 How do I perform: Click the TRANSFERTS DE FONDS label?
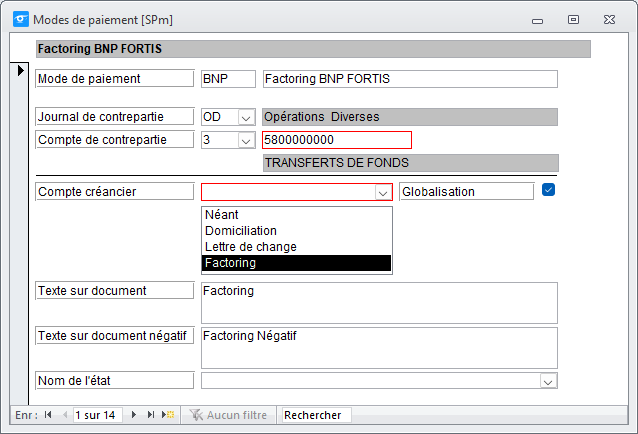[411, 163]
